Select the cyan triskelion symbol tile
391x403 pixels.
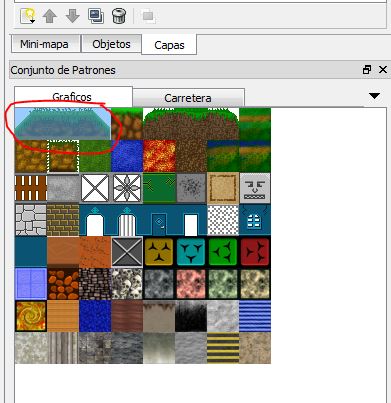[191, 252]
